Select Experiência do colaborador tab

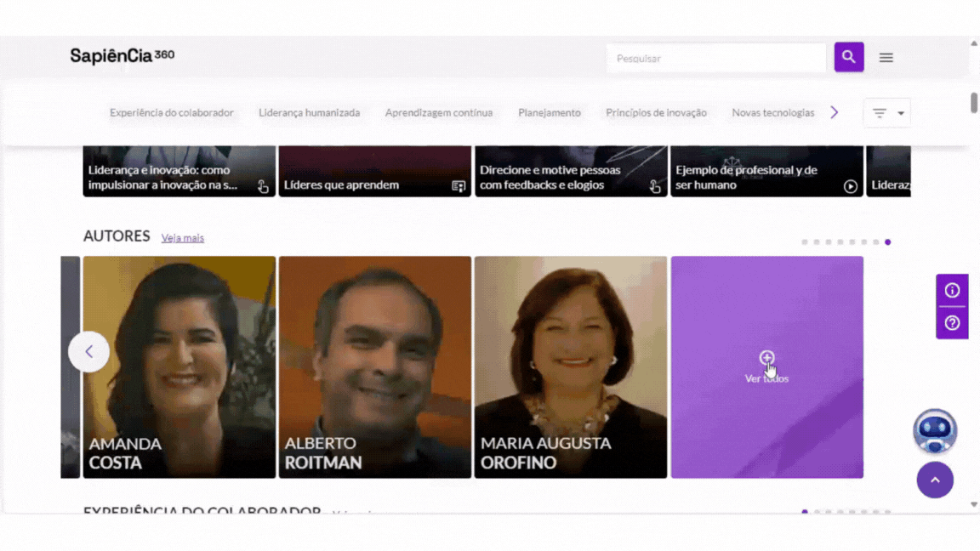(x=172, y=112)
